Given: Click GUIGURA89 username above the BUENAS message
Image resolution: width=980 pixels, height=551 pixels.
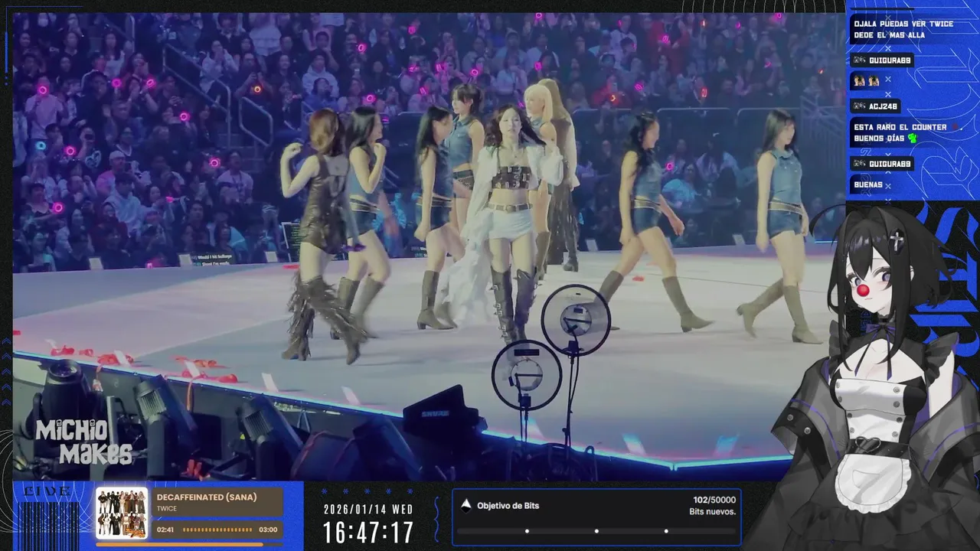Looking at the screenshot, I should [889, 164].
